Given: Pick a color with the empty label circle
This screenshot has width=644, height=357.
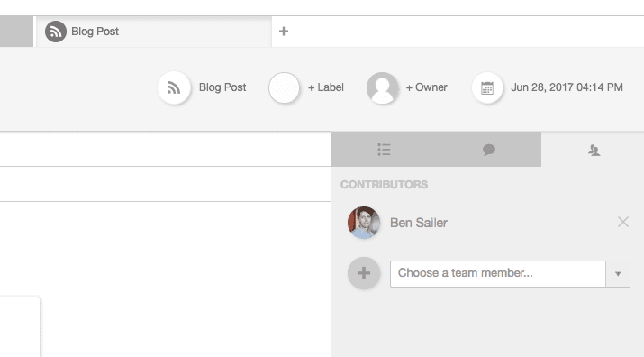Looking at the screenshot, I should pos(284,87).
